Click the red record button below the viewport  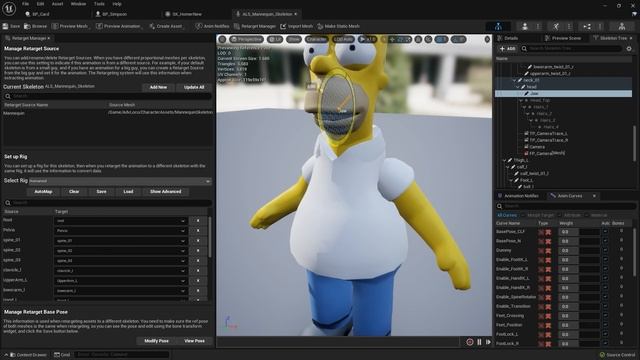(470, 342)
